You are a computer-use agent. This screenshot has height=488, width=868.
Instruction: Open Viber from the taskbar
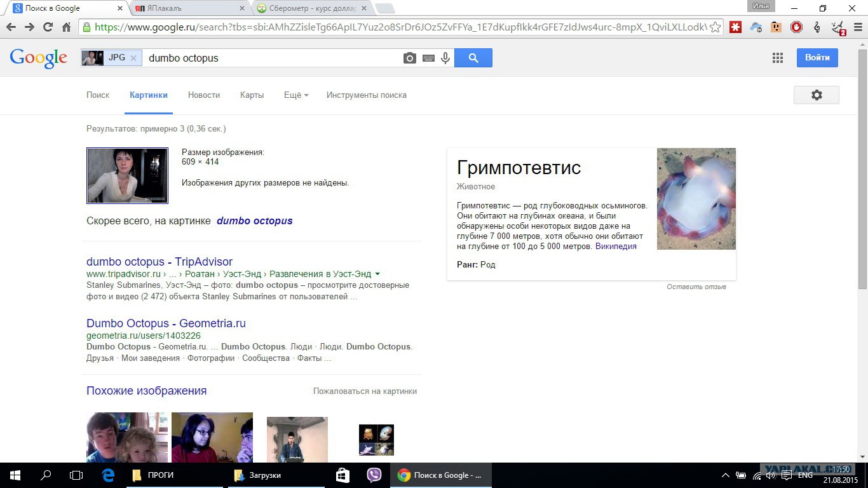(374, 475)
